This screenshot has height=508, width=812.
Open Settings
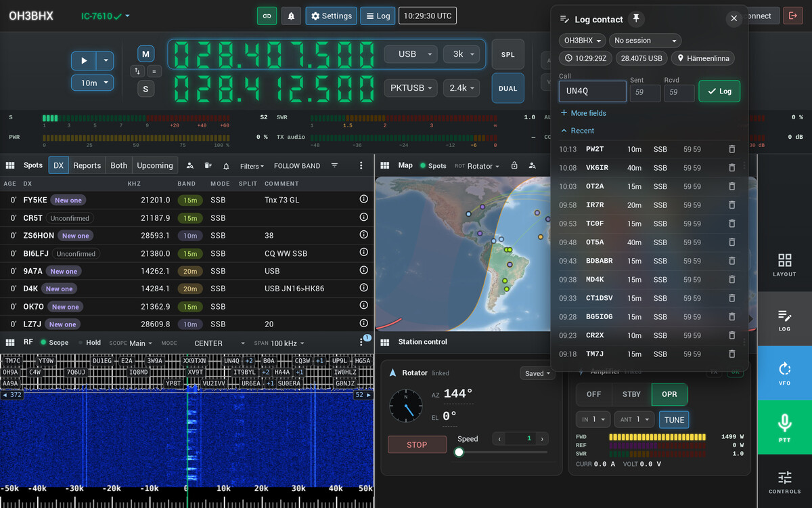click(x=332, y=16)
